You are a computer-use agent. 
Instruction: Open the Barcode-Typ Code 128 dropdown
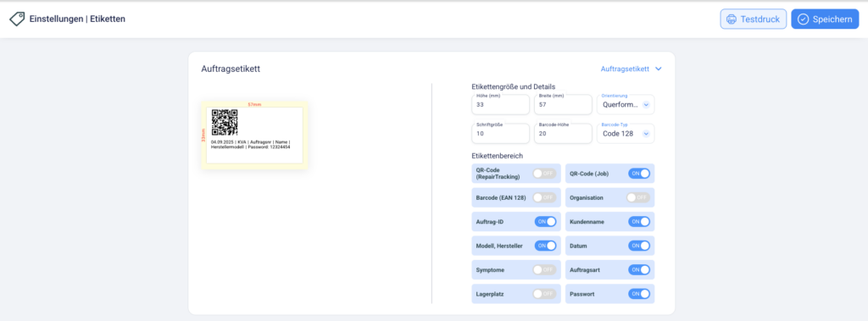[626, 133]
